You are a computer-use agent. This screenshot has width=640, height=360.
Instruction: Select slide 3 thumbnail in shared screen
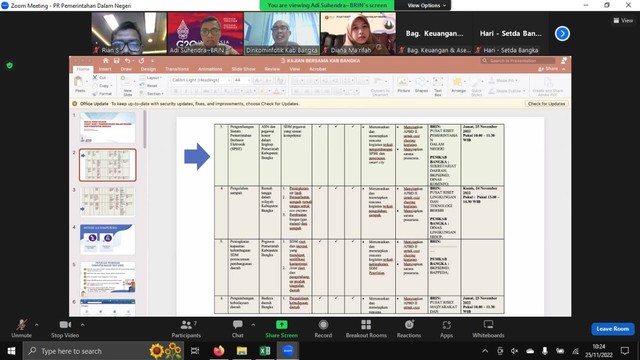tap(108, 202)
